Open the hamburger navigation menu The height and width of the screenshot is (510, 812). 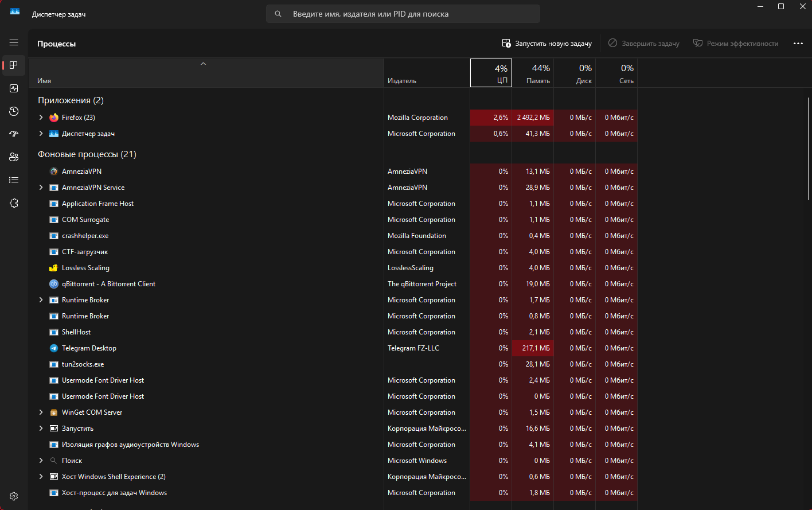(x=14, y=42)
